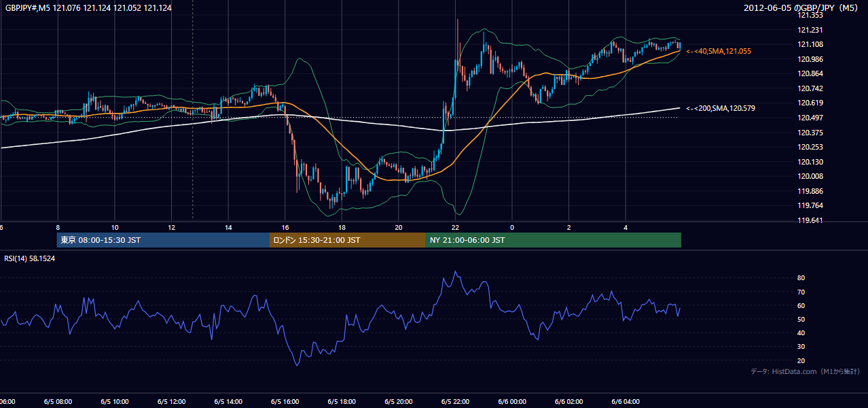Click price level 120.619 on axis

pyautogui.click(x=810, y=103)
